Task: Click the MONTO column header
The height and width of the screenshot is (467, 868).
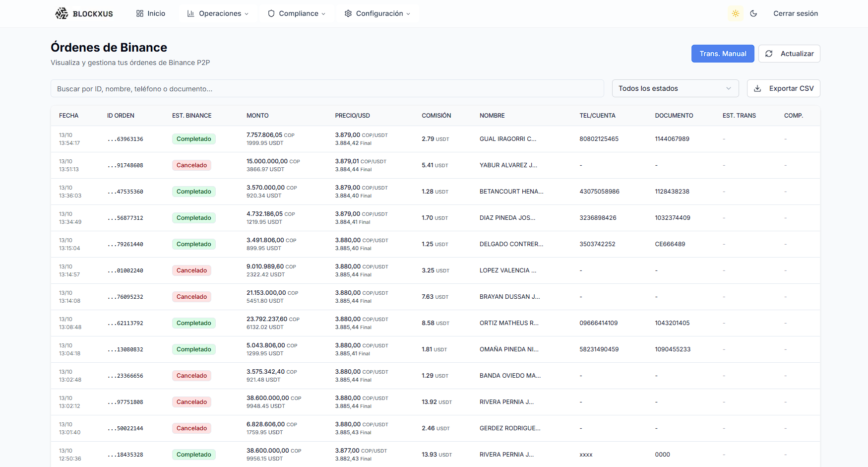Action: (x=257, y=116)
